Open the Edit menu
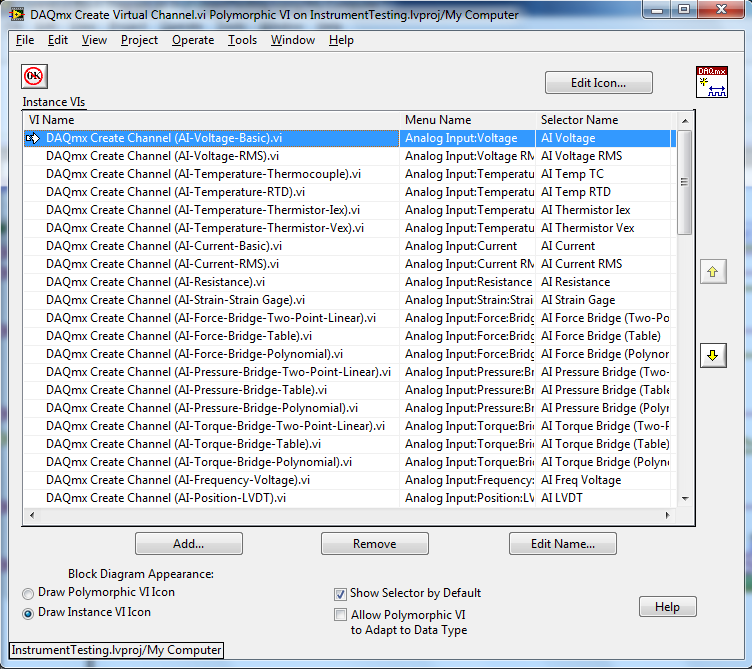 point(58,40)
